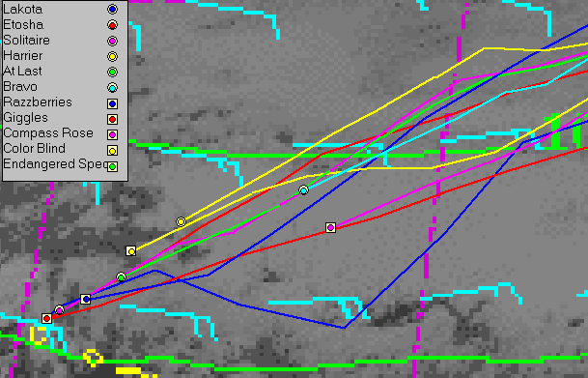The height and width of the screenshot is (378, 588).
Task: Click Solitaire's magenta circle legend icon
Action: click(x=112, y=41)
